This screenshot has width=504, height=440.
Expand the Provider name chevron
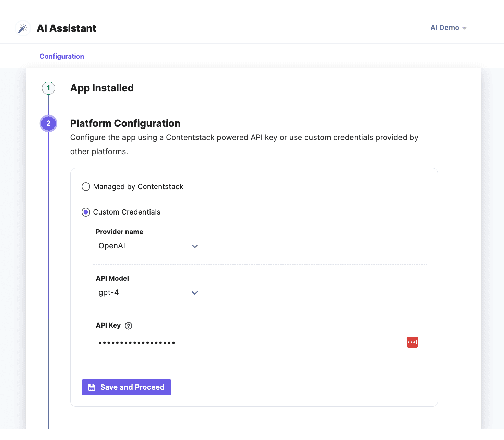tap(195, 246)
